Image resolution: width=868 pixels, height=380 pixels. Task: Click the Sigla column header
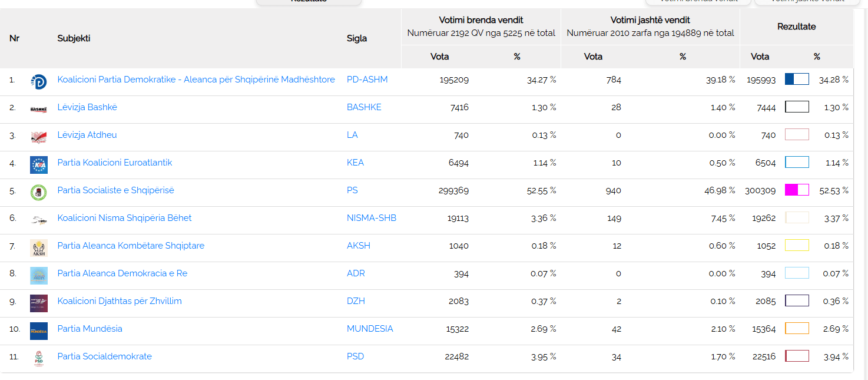tap(356, 38)
